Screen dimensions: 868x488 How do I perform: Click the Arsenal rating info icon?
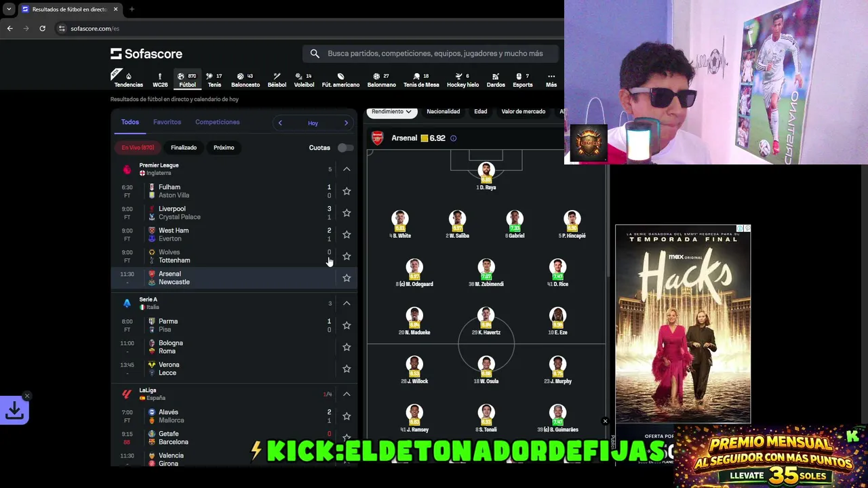pyautogui.click(x=453, y=138)
